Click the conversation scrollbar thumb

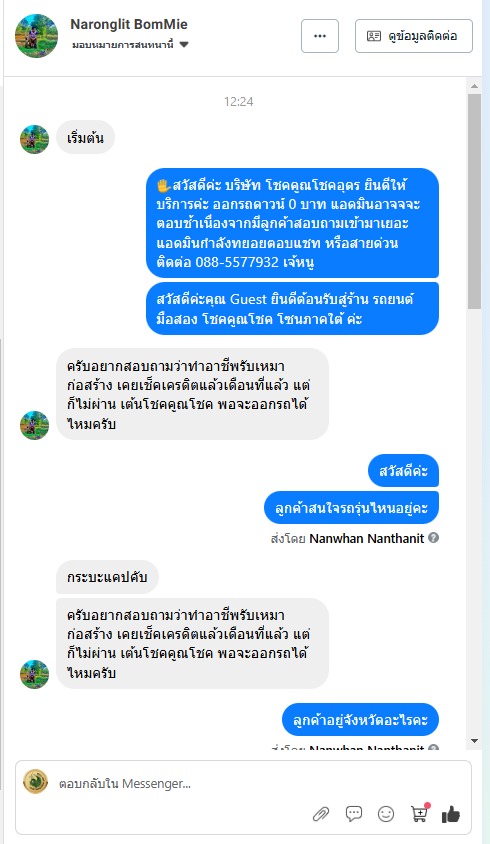click(x=474, y=201)
